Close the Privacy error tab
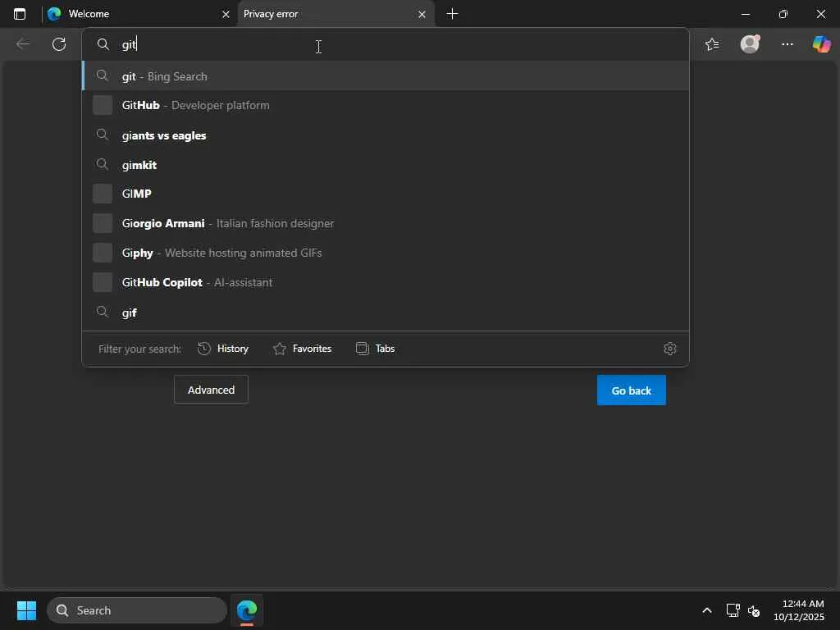The width and height of the screenshot is (840, 630). point(422,15)
